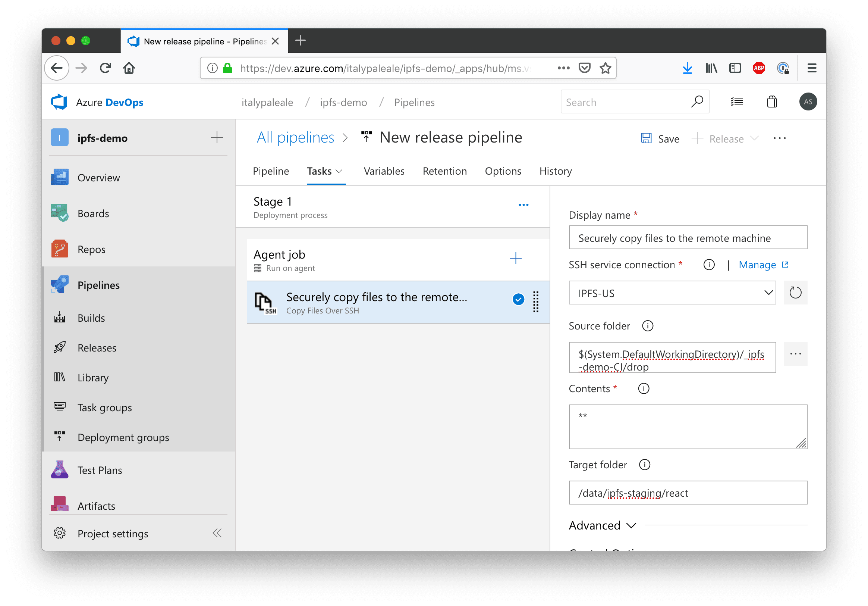Go to the browser home page
The width and height of the screenshot is (868, 606).
coord(129,68)
